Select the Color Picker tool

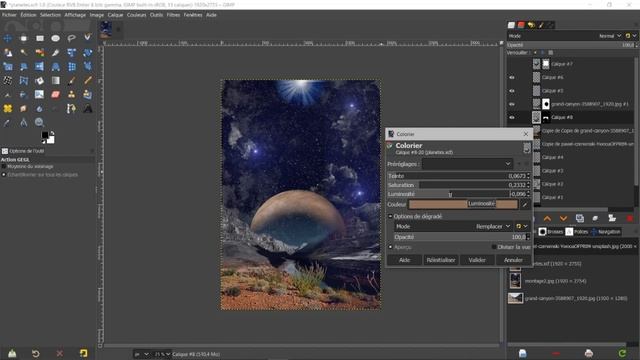[x=8, y=122]
